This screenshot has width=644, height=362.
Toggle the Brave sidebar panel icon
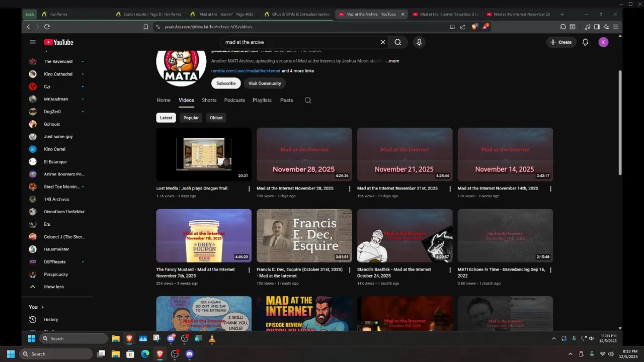pyautogui.click(x=597, y=27)
